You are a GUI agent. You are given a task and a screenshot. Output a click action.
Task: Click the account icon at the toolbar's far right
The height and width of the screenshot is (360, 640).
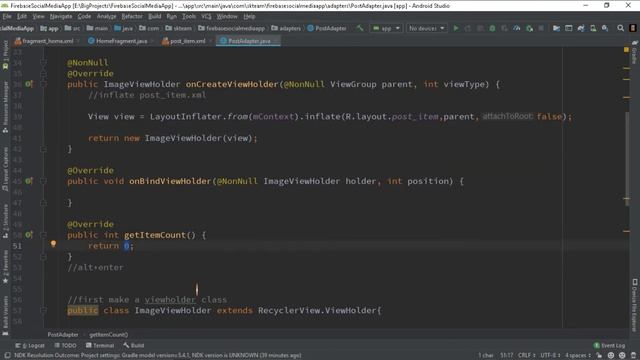pyautogui.click(x=633, y=28)
